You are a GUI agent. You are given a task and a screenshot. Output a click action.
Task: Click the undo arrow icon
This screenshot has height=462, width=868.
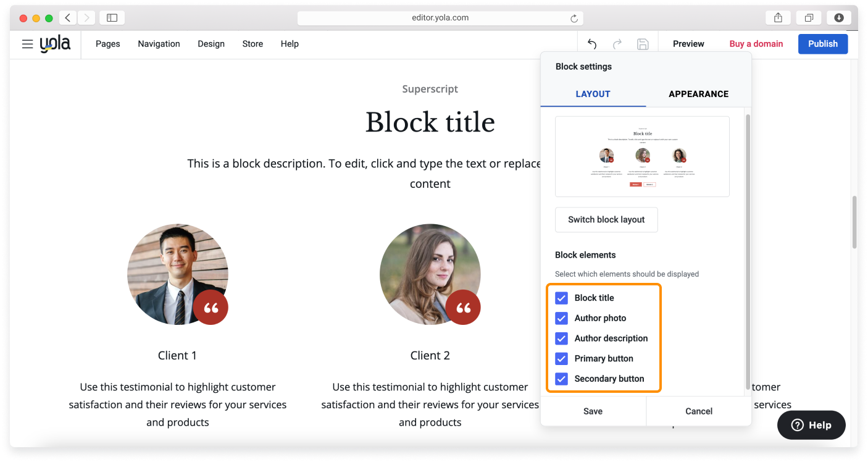[592, 44]
